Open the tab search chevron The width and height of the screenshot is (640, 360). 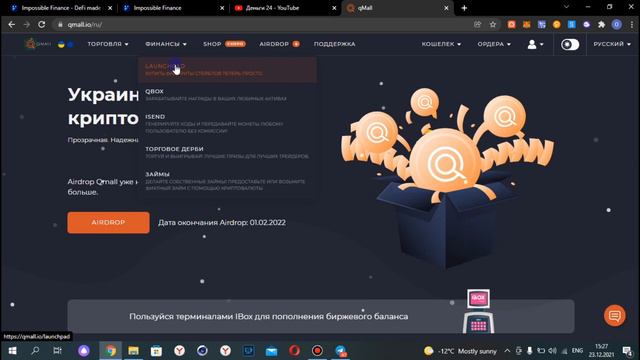[x=566, y=7]
